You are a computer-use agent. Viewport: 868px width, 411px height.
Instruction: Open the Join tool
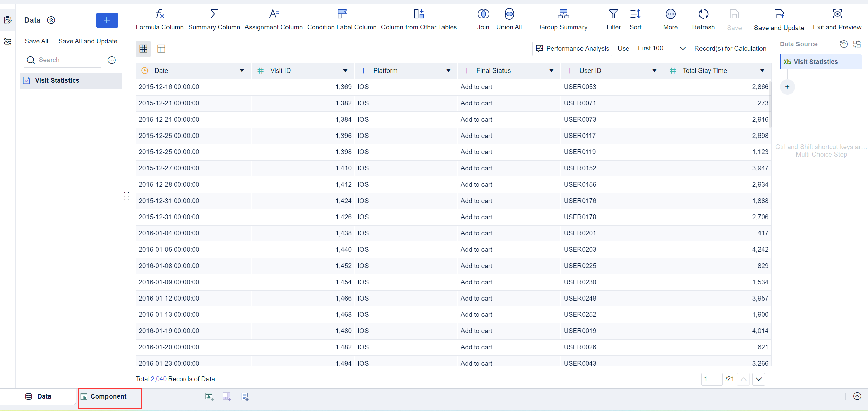coord(483,20)
